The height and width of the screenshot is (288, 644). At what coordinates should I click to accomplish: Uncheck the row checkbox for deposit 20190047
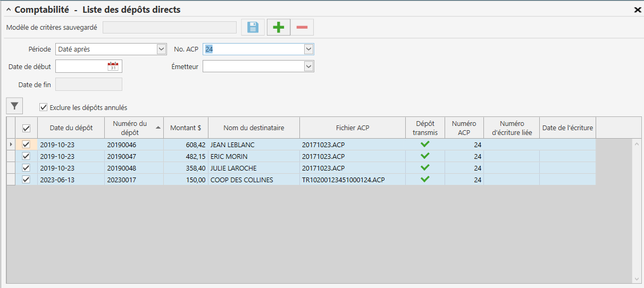pyautogui.click(x=26, y=156)
